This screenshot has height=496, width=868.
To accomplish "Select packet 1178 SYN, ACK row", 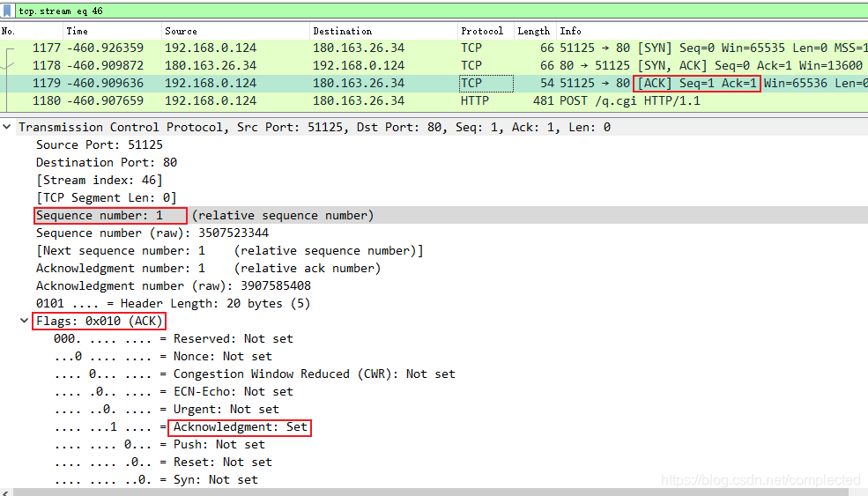I will [x=434, y=66].
